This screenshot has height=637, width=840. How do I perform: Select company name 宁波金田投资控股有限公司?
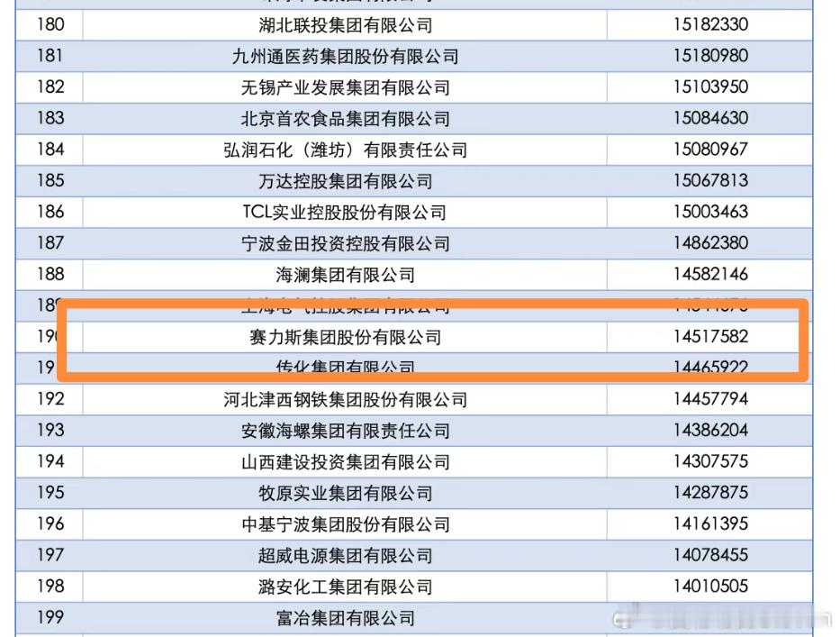point(346,243)
